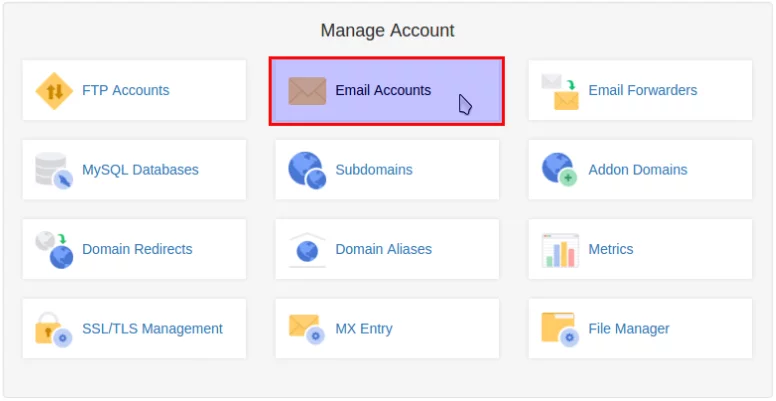The width and height of the screenshot is (776, 401).
Task: Click the MX Entry envelope gear icon
Action: click(307, 329)
